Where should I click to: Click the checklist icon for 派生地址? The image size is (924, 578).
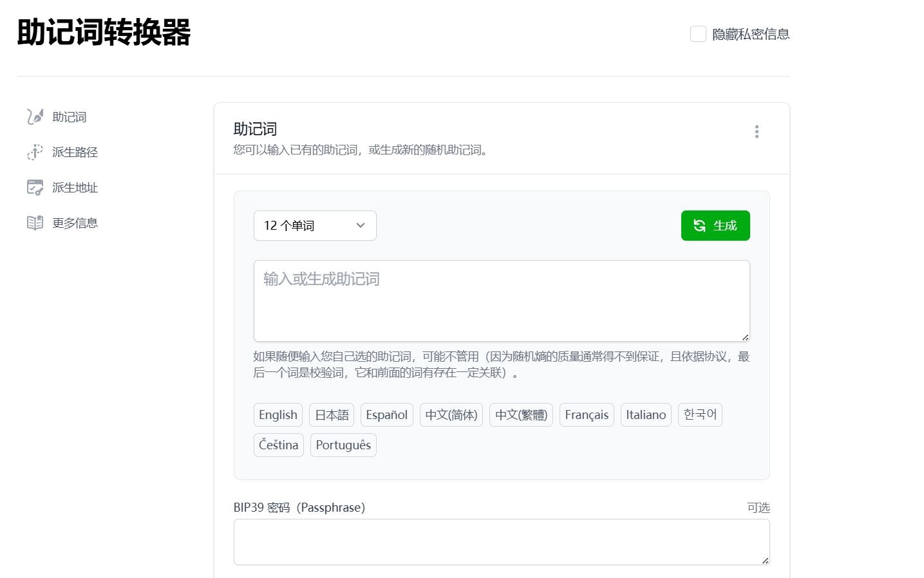pos(35,187)
